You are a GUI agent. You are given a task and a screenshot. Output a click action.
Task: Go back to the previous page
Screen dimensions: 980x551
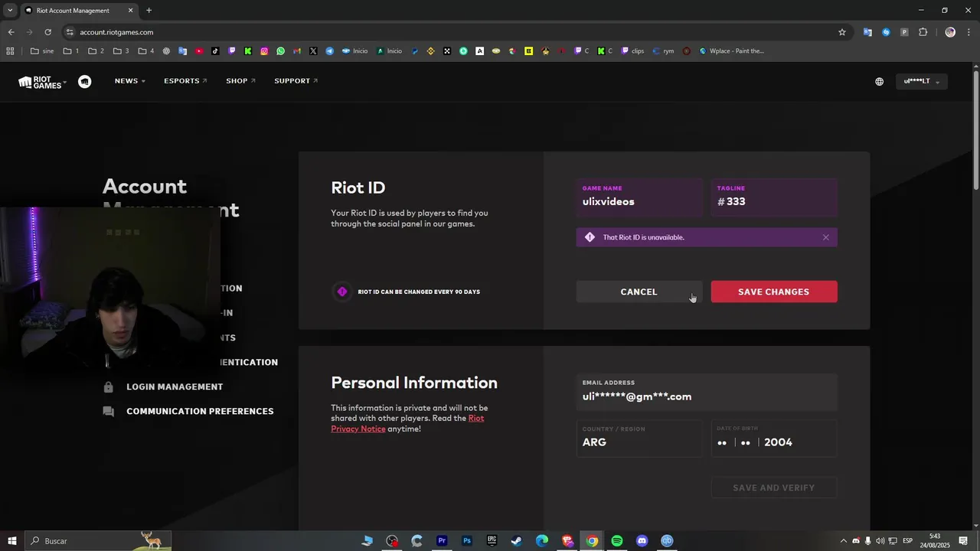click(11, 32)
